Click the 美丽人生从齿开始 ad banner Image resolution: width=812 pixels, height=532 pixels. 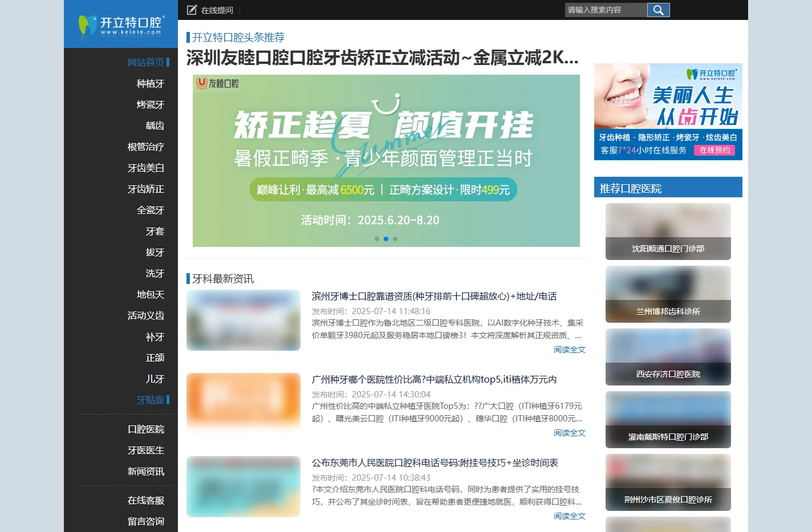pyautogui.click(x=668, y=112)
